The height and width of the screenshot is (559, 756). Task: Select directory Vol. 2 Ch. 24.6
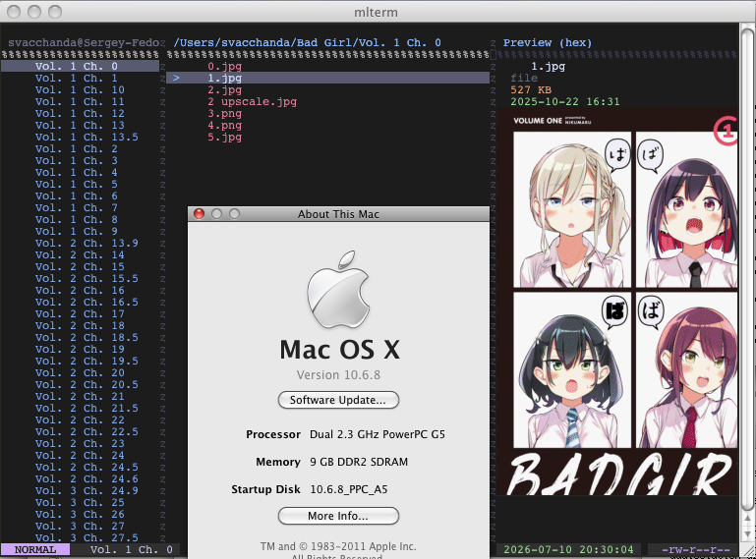(87, 479)
